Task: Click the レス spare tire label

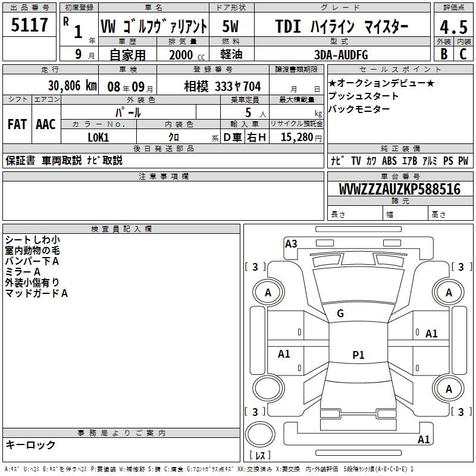Action: 259,455
